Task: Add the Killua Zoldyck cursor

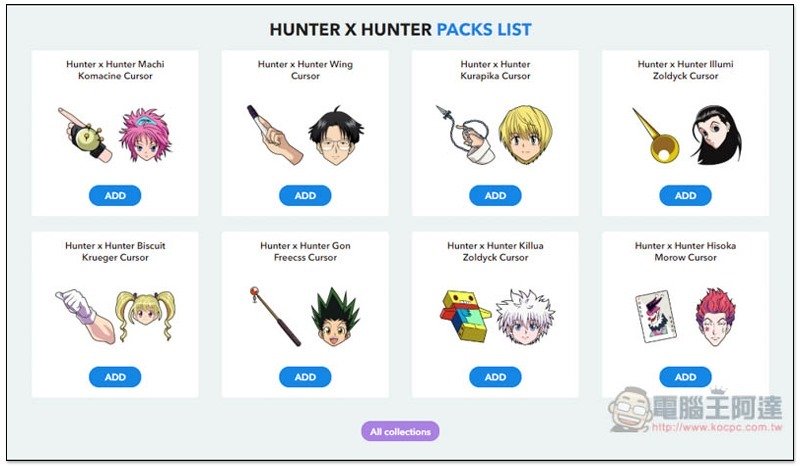Action: (x=495, y=377)
